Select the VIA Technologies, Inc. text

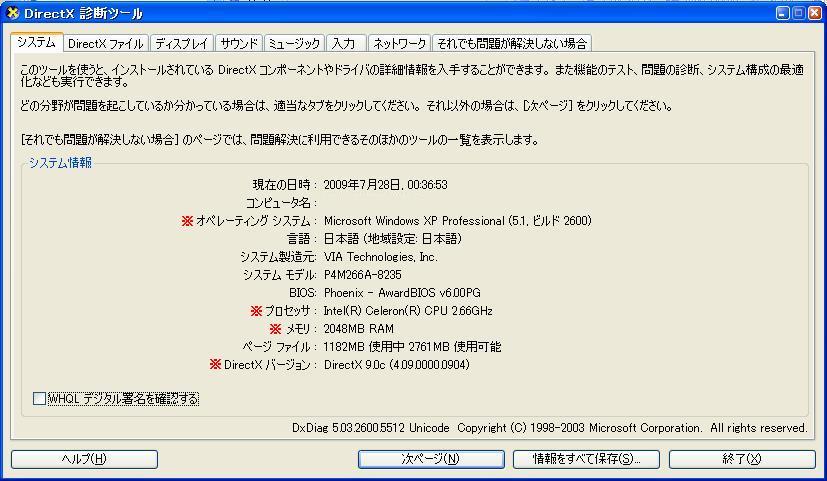click(x=381, y=257)
